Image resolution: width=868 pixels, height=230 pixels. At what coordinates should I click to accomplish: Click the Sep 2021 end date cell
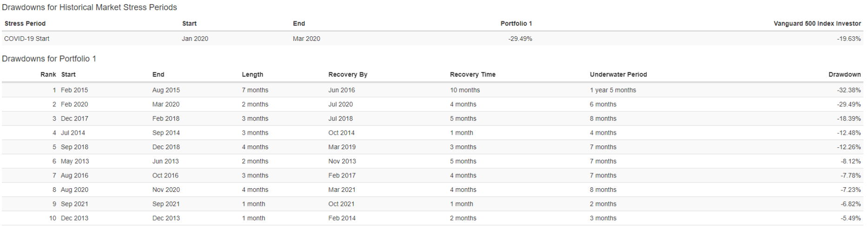click(166, 204)
